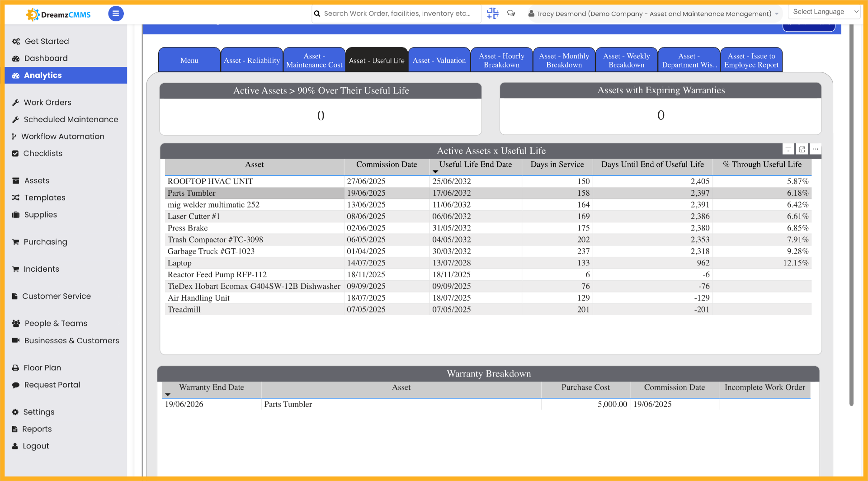
Task: Open the filter icon on Active Assets widget
Action: 788,149
